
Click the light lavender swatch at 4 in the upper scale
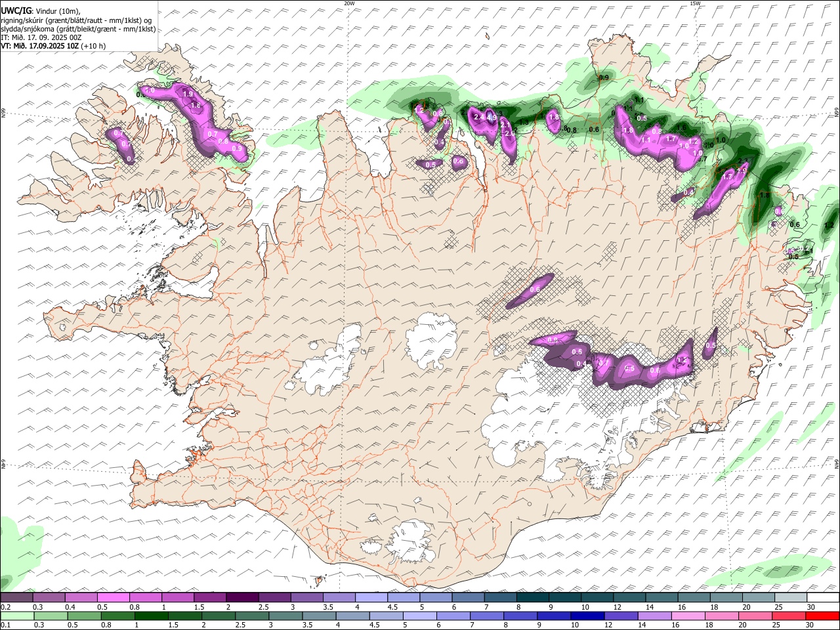(371, 597)
